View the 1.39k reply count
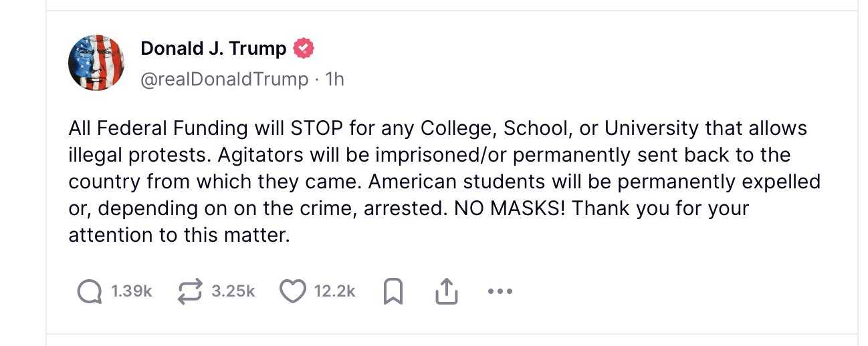868x346 pixels. pyautogui.click(x=132, y=291)
